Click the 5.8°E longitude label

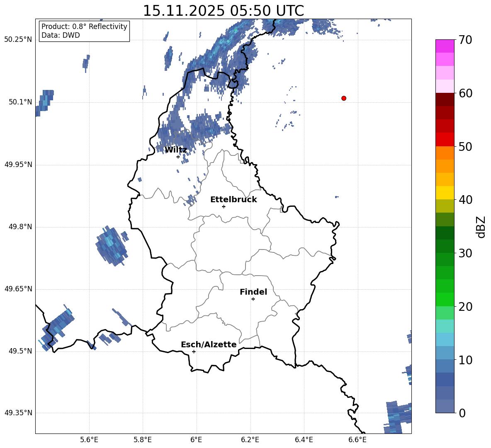coord(143,440)
